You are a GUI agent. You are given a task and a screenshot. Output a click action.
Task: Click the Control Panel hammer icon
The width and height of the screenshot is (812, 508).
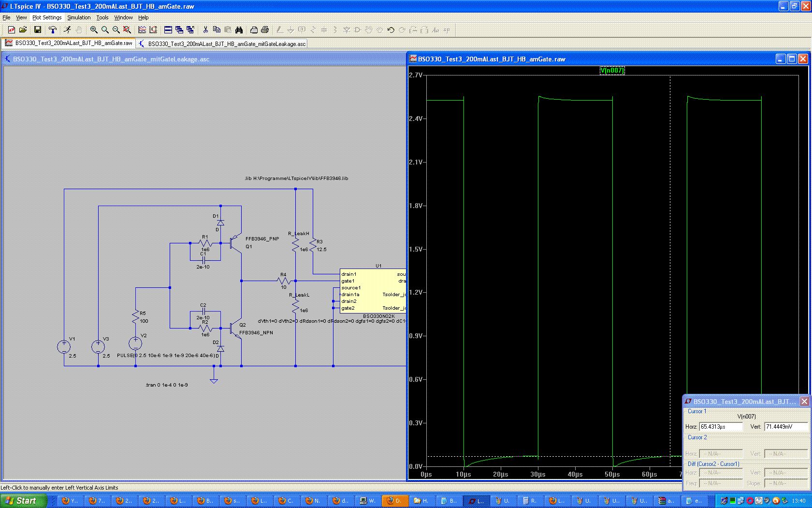(x=53, y=30)
